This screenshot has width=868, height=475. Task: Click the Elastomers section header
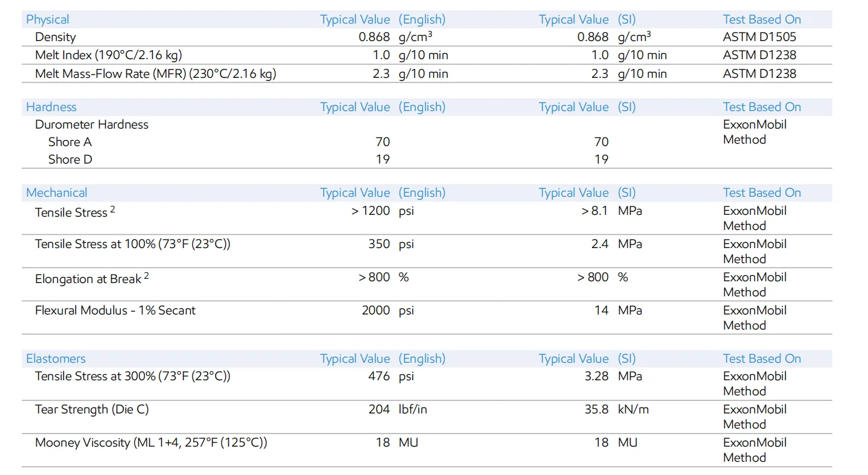56,359
